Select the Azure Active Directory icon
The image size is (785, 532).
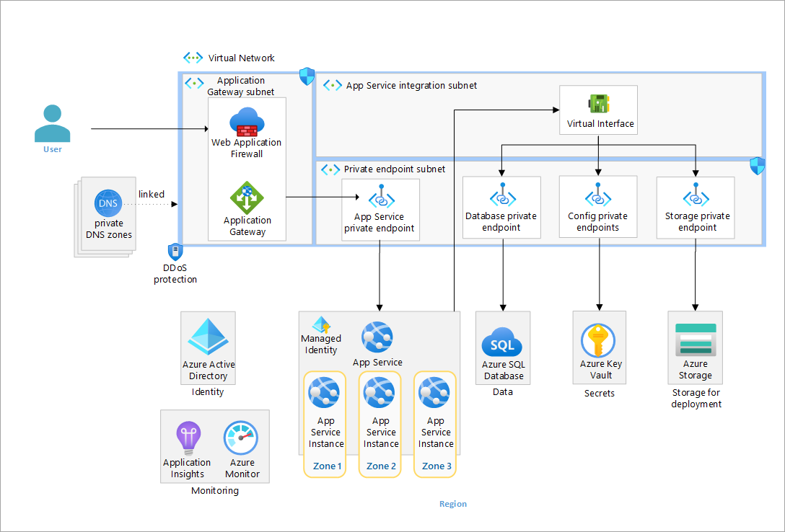pyautogui.click(x=209, y=337)
